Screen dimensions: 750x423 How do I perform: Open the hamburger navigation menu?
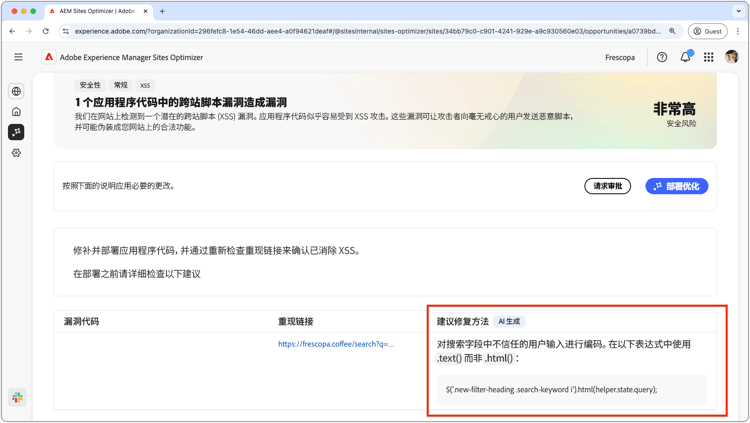(18, 57)
